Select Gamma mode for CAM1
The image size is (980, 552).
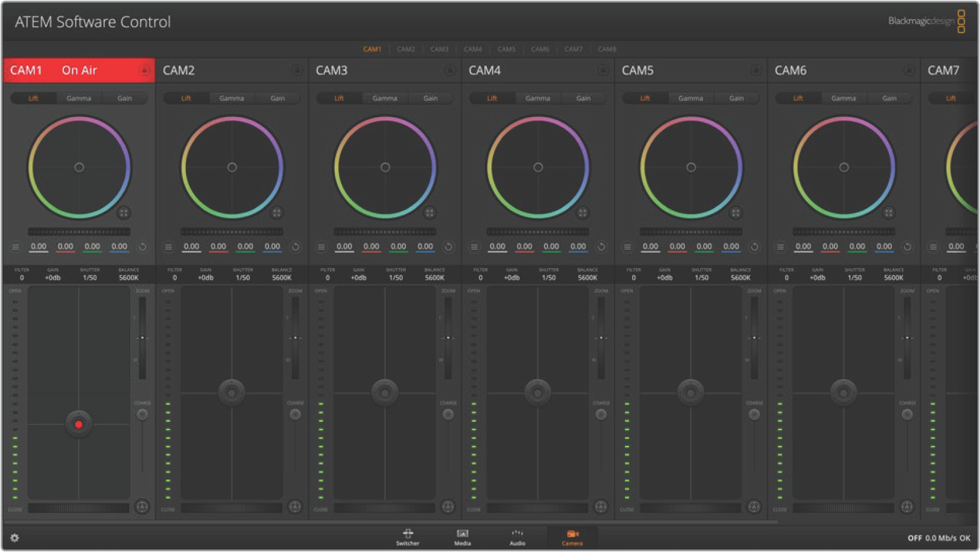[x=79, y=98]
